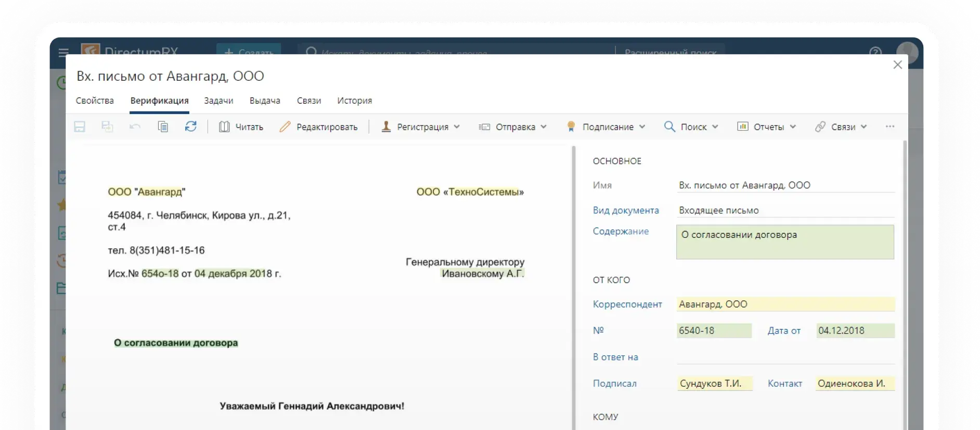Click the Читать button label
The image size is (980, 430).
pos(249,127)
